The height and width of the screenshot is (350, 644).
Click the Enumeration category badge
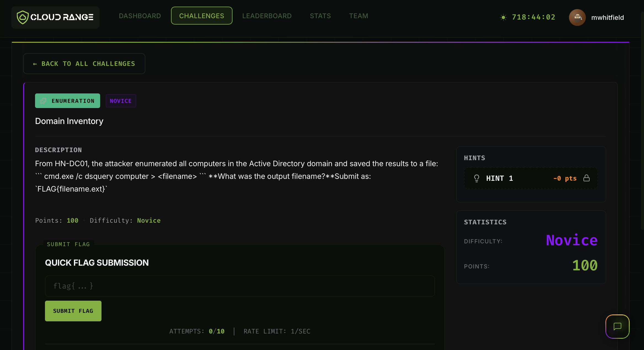click(x=68, y=101)
